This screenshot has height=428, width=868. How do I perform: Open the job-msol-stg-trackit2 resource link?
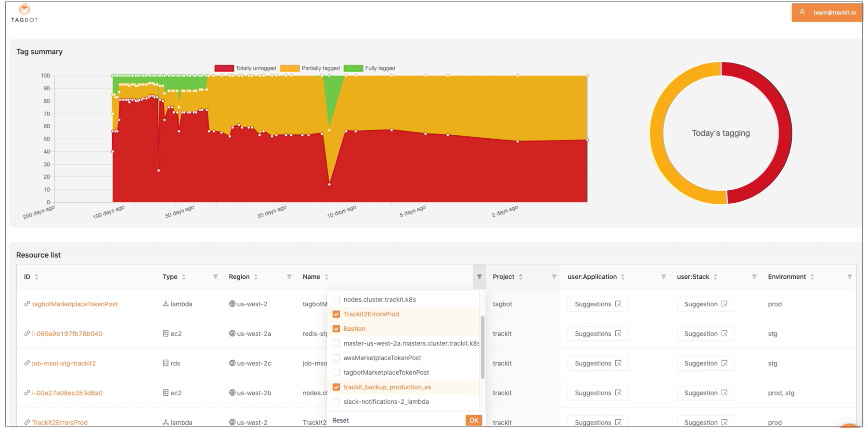(x=64, y=363)
